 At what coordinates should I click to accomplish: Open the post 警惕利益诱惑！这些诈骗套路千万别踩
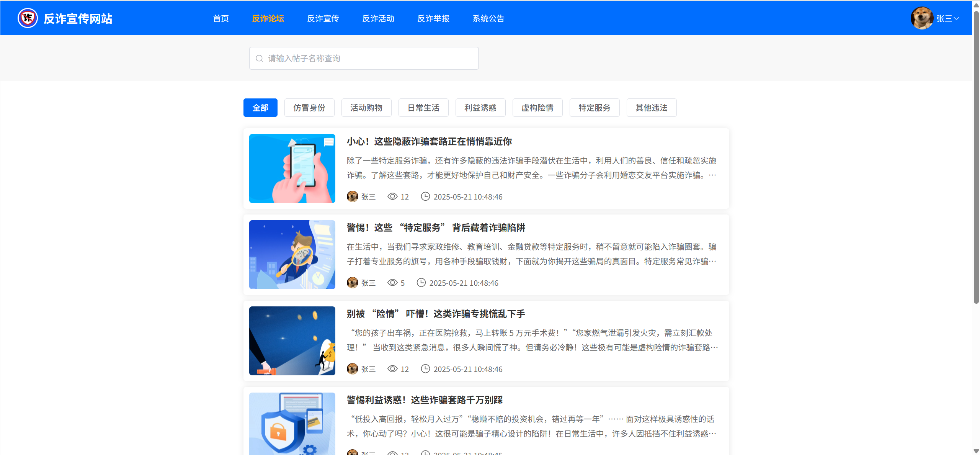(x=425, y=400)
